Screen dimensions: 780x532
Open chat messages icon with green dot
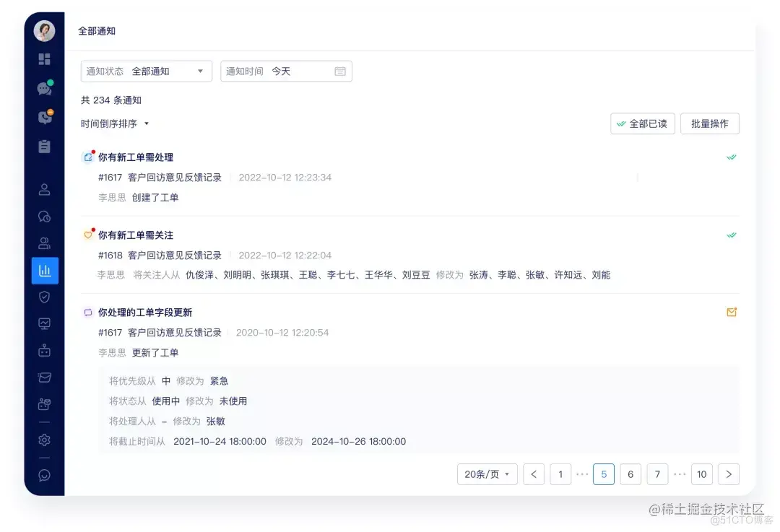pyautogui.click(x=44, y=89)
